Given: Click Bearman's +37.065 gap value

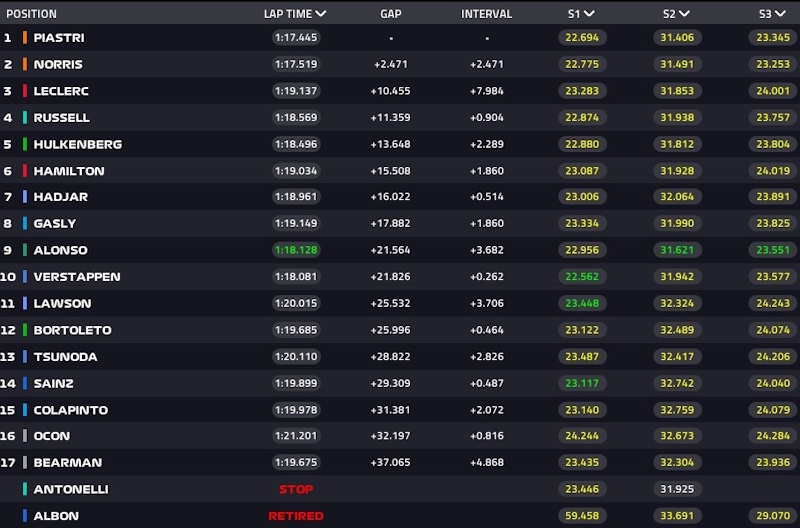Looking at the screenshot, I should [x=391, y=463].
